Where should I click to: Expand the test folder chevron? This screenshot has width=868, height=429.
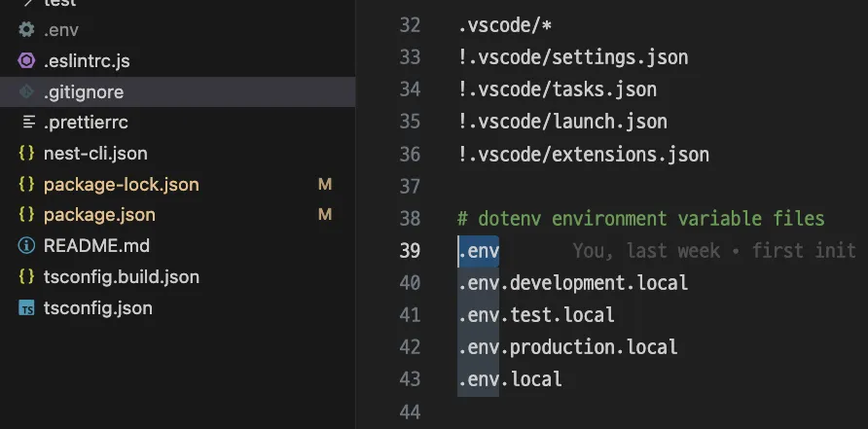pos(26,4)
